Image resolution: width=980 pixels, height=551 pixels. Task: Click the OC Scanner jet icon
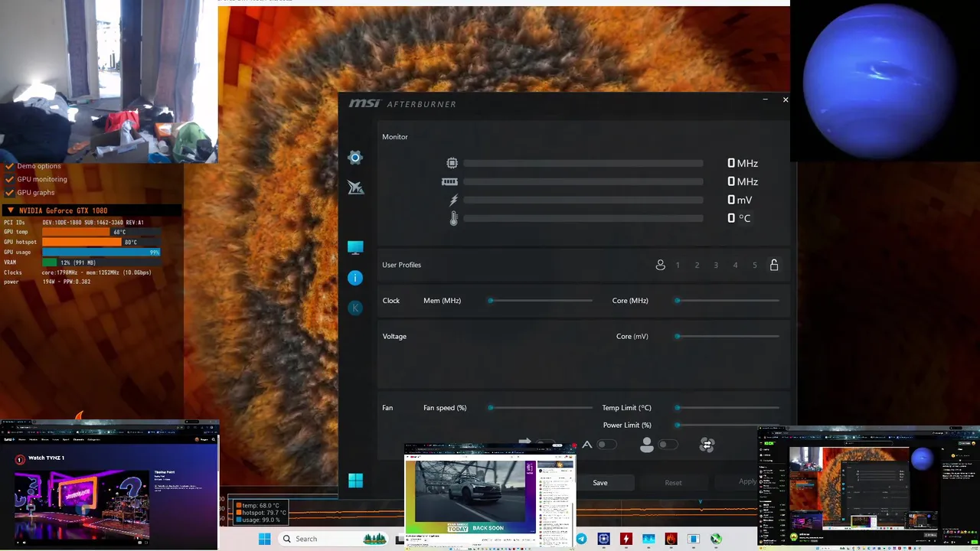(355, 187)
